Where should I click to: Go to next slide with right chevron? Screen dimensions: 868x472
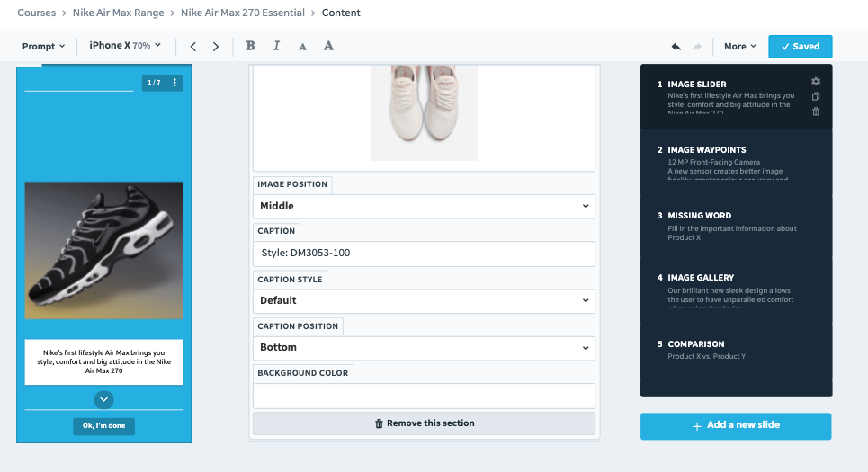[216, 47]
